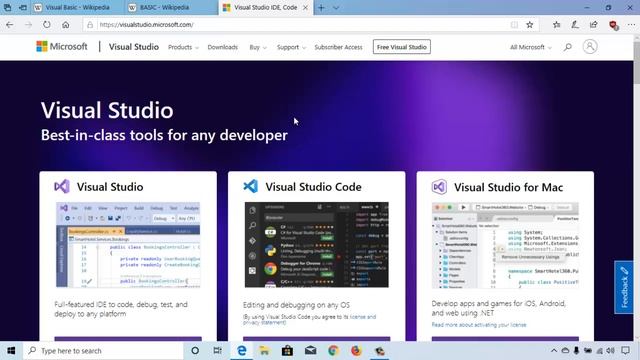Image resolution: width=640 pixels, height=360 pixels.
Task: Launch Firefox from the taskbar
Action: [356, 351]
